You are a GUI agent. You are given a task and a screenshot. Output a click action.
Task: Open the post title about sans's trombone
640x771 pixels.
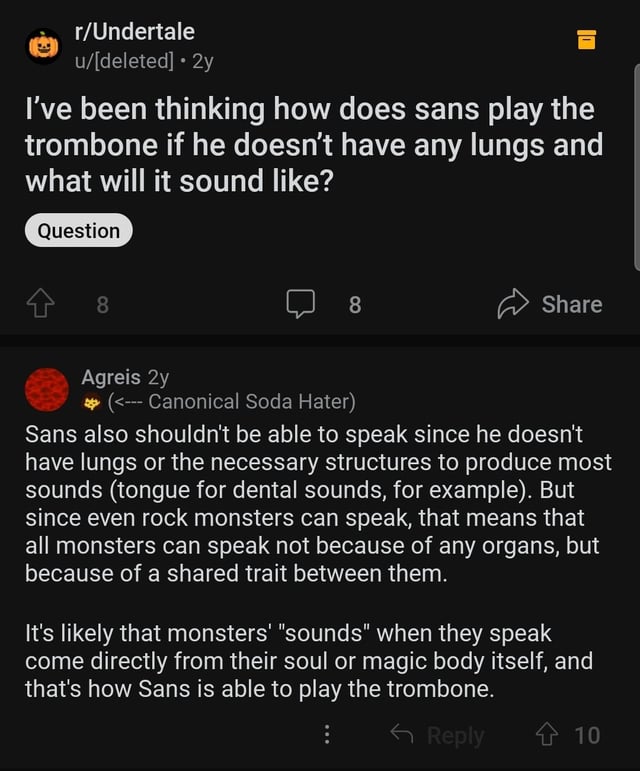[x=310, y=147]
